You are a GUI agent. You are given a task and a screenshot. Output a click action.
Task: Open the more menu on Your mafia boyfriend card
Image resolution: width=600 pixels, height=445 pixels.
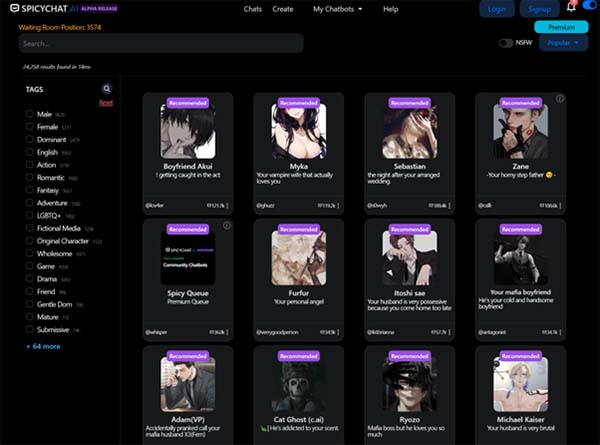(x=560, y=332)
